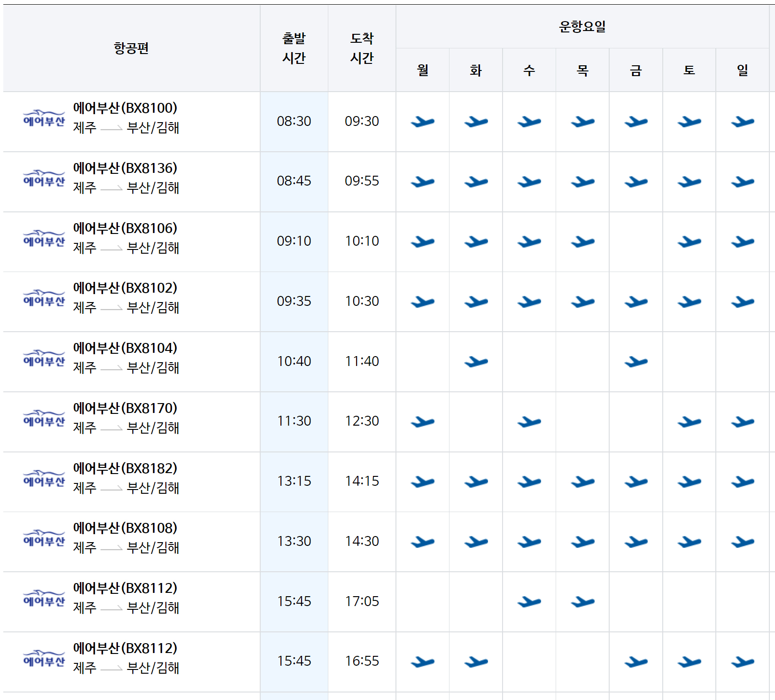
Task: Click the Air Busan logo for flight BX8182
Action: pos(44,479)
